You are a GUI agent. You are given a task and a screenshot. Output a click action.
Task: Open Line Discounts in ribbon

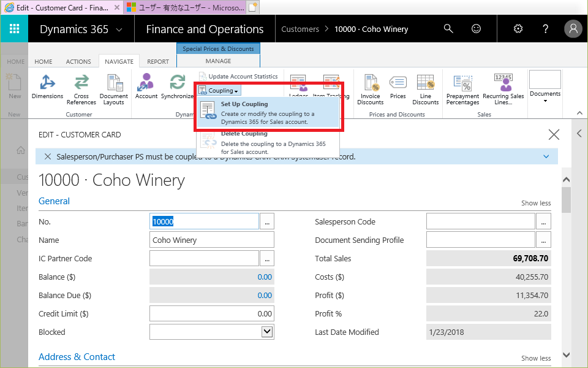pyautogui.click(x=425, y=90)
